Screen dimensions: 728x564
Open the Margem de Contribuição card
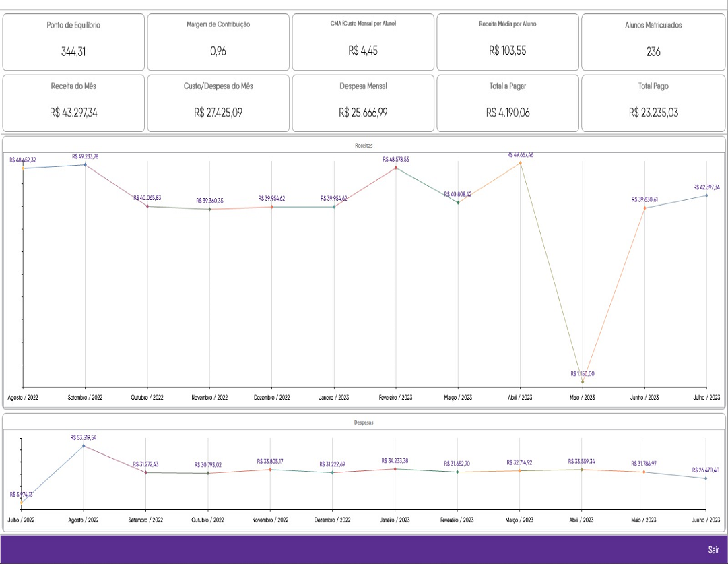[x=218, y=42]
